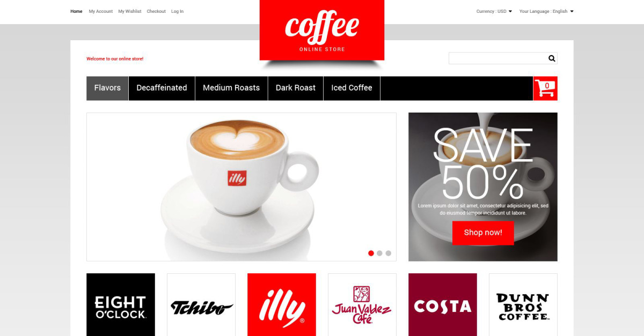Viewport: 644px width, 336px height.
Task: Switch to the second slider dot
Action: coord(379,253)
